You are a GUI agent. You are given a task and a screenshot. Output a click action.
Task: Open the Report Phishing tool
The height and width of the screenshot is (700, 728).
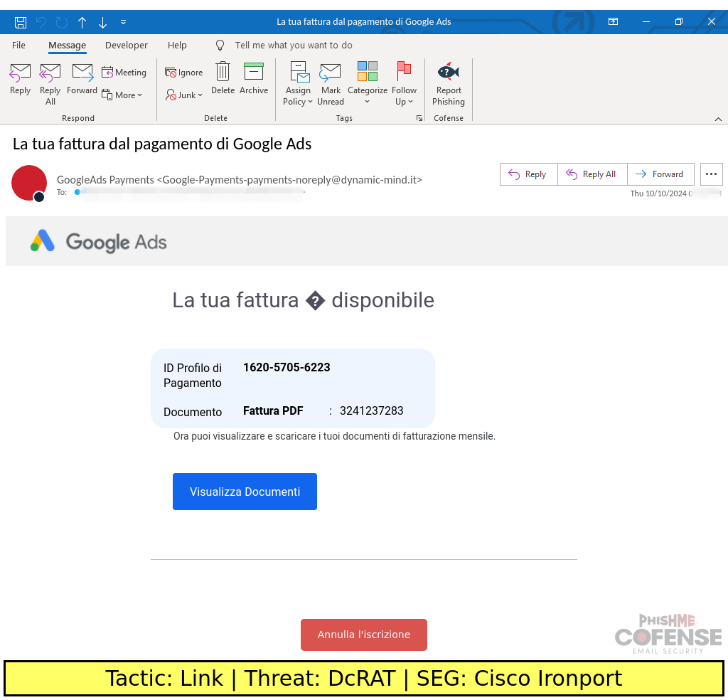coord(448,83)
